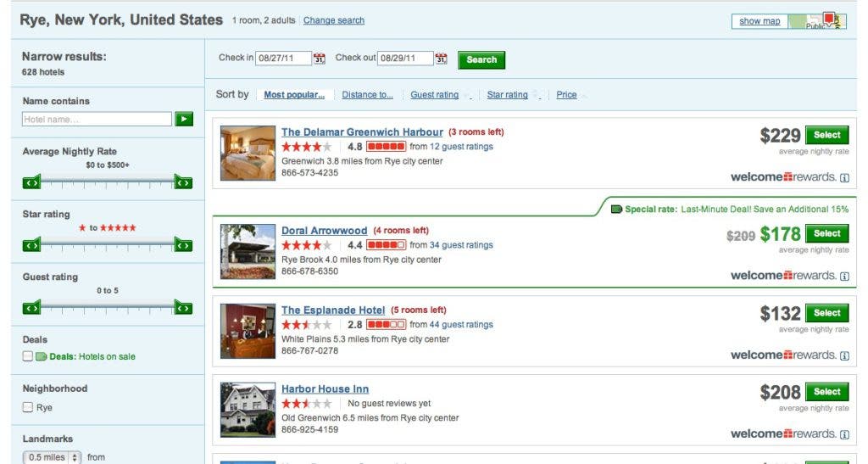Select The Delamar Greenwich Harbour at $229
The width and height of the screenshot is (868, 464).
[827, 135]
